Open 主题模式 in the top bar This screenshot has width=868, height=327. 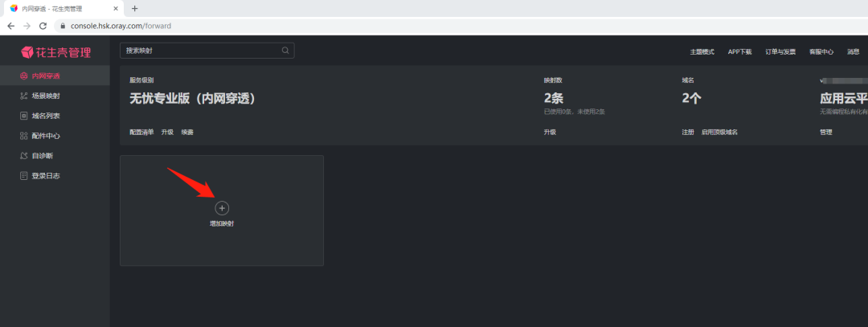pyautogui.click(x=702, y=51)
